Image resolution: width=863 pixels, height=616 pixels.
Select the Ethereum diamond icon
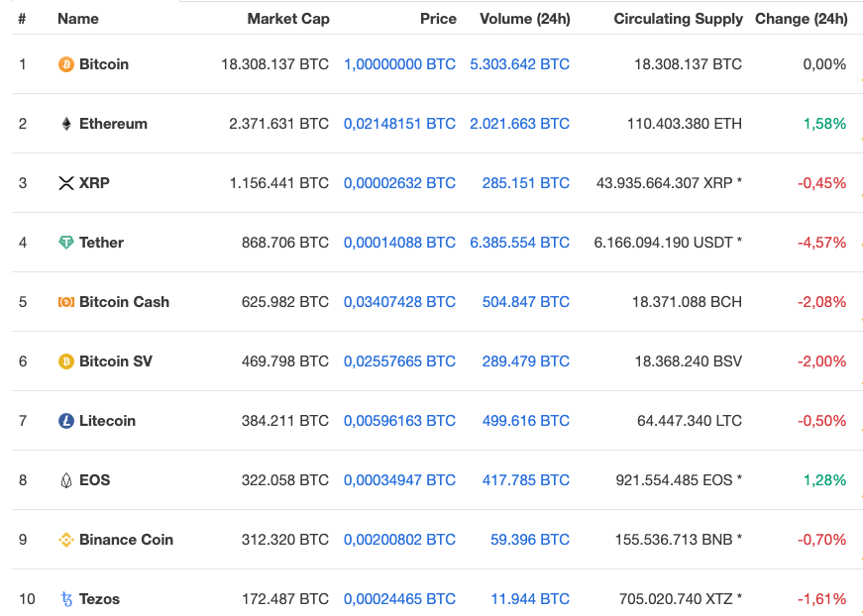(65, 124)
